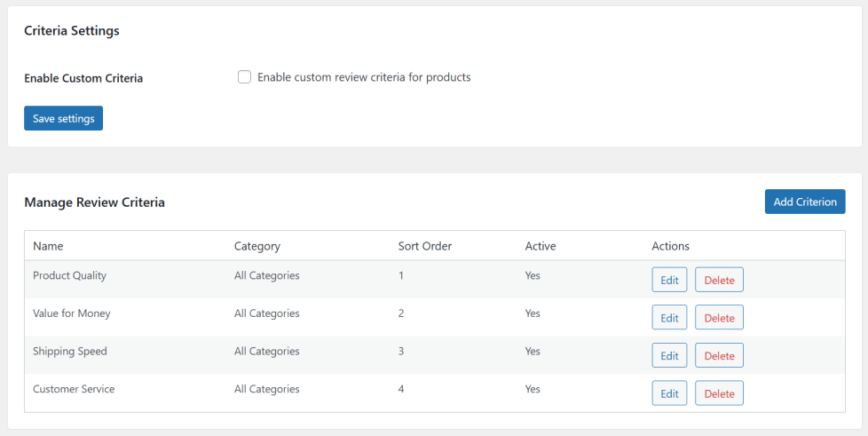Click the Save settings button
This screenshot has width=868, height=436.
63,118
